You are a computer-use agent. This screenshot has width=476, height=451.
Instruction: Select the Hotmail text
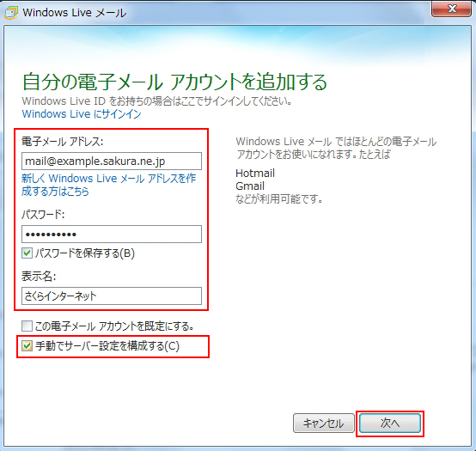coord(255,174)
